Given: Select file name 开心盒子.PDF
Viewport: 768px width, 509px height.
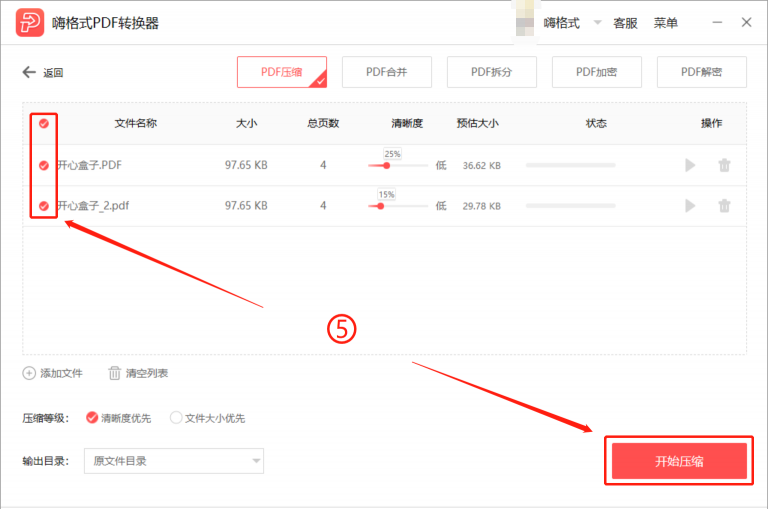Looking at the screenshot, I should click(x=90, y=166).
